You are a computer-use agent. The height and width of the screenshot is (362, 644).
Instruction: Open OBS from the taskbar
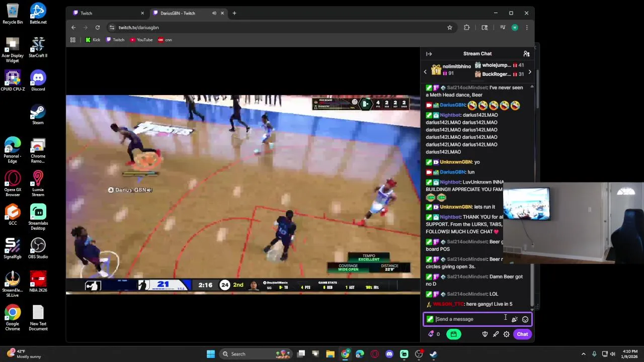coord(419,354)
